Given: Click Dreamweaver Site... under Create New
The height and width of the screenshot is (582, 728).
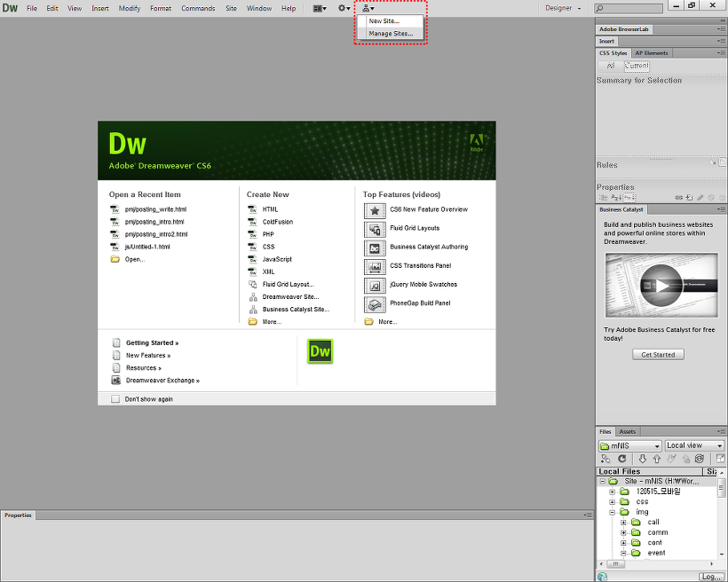Looking at the screenshot, I should (x=290, y=296).
